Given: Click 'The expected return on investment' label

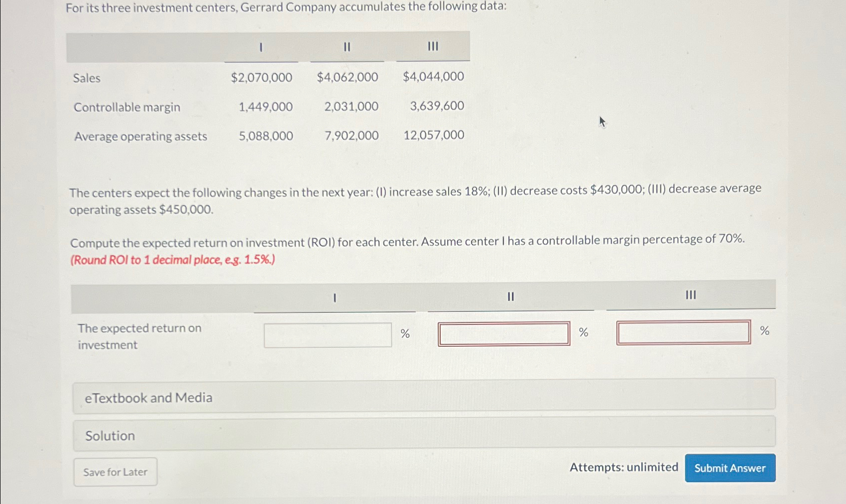Looking at the screenshot, I should point(139,336).
